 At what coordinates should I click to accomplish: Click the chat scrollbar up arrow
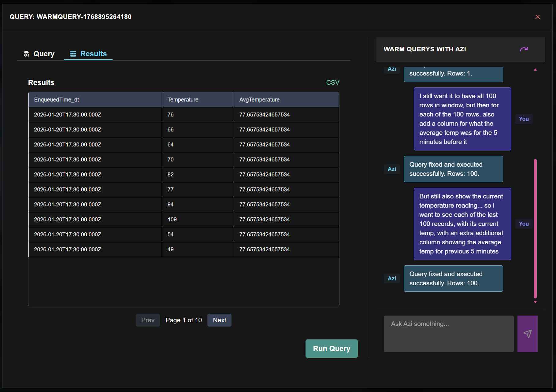click(535, 70)
